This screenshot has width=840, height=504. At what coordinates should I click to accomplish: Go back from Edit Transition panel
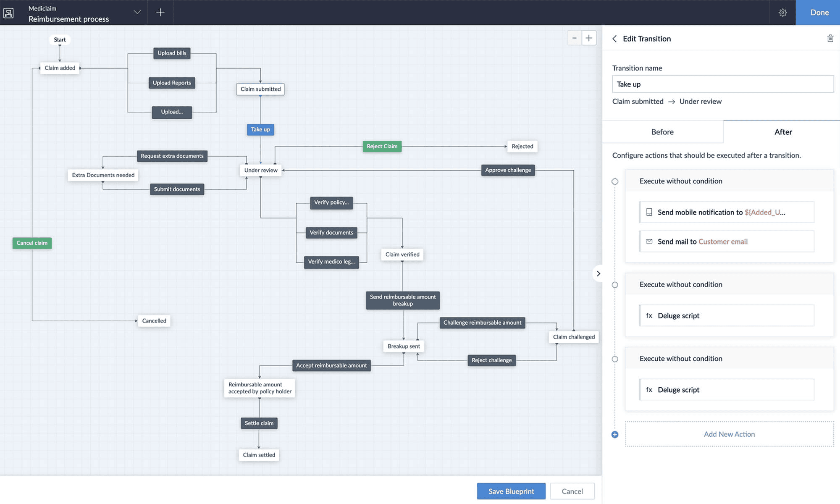pyautogui.click(x=614, y=39)
